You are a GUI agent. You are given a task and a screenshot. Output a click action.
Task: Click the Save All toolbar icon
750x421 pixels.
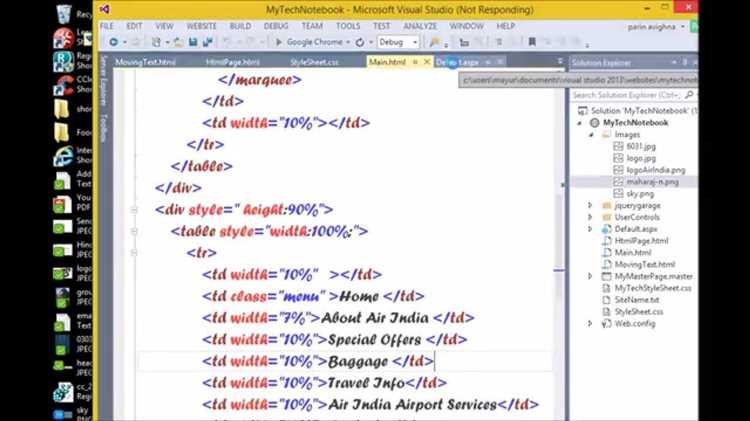208,42
